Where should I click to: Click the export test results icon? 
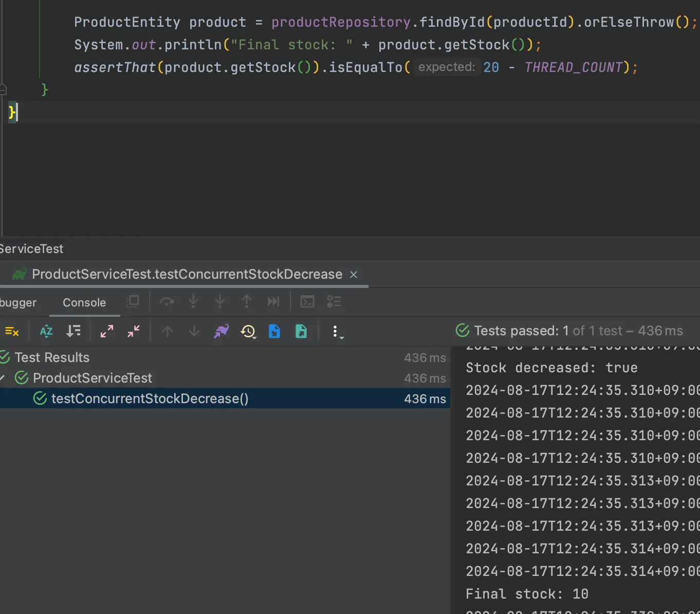(301, 332)
